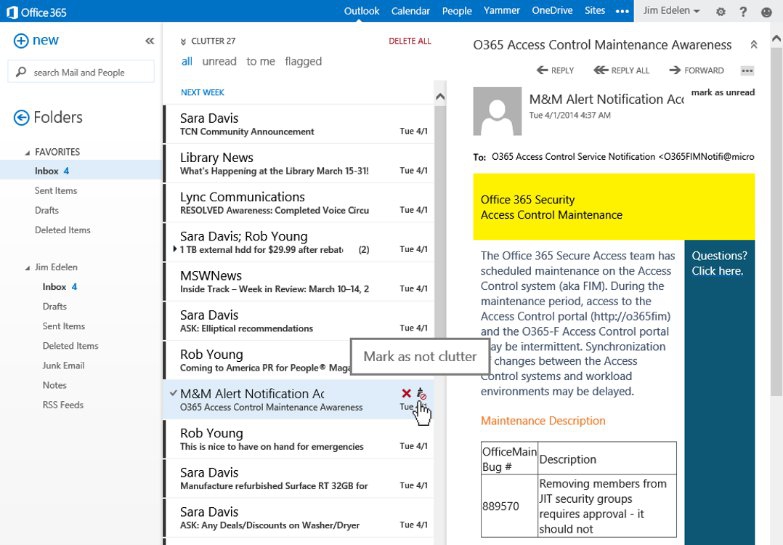Image resolution: width=783 pixels, height=545 pixels.
Task: Click the Office 365 logo
Action: pyautogui.click(x=36, y=12)
